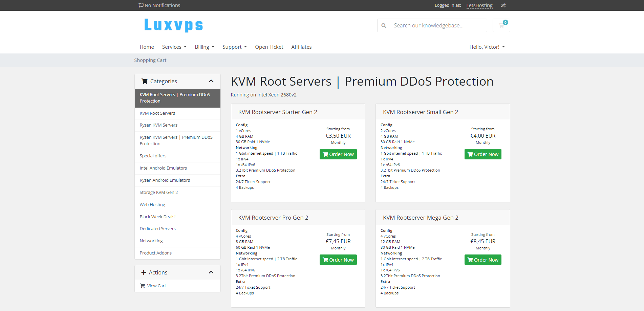644x311 pixels.
Task: Open the Intel Android Emulators category
Action: pyautogui.click(x=177, y=168)
